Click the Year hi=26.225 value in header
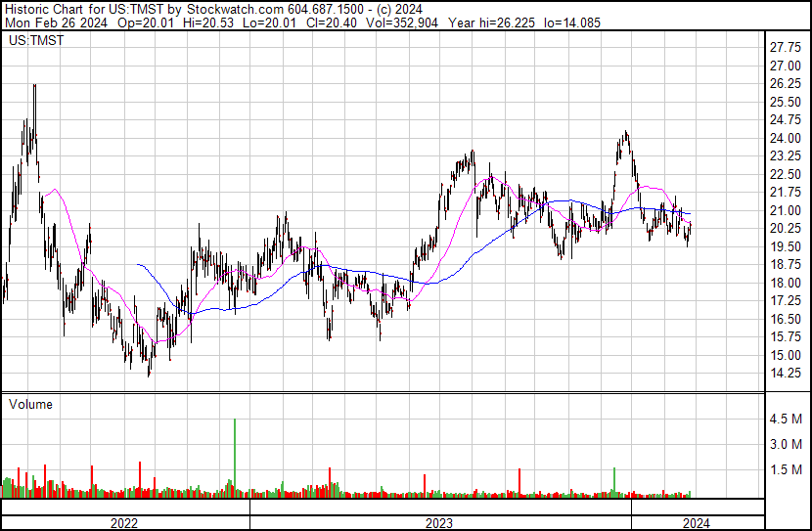The width and height of the screenshot is (812, 531). pyautogui.click(x=491, y=22)
